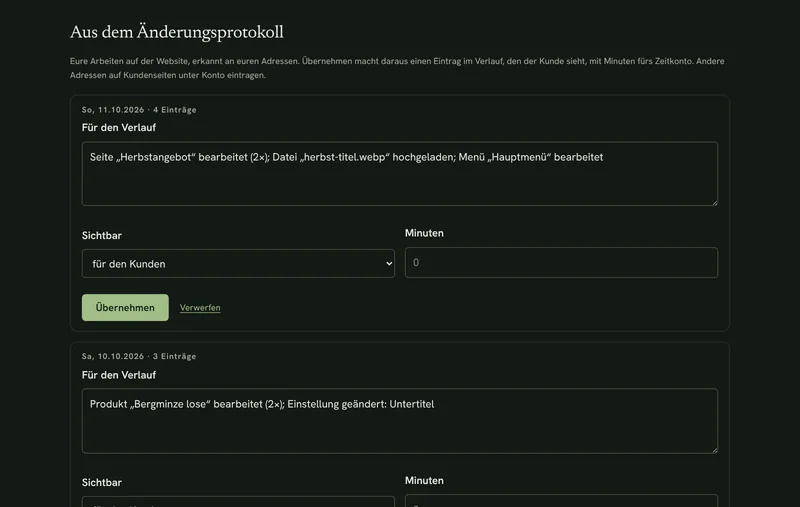
Task: Edit the Verlauf text for 11.10.2026
Action: [399, 174]
